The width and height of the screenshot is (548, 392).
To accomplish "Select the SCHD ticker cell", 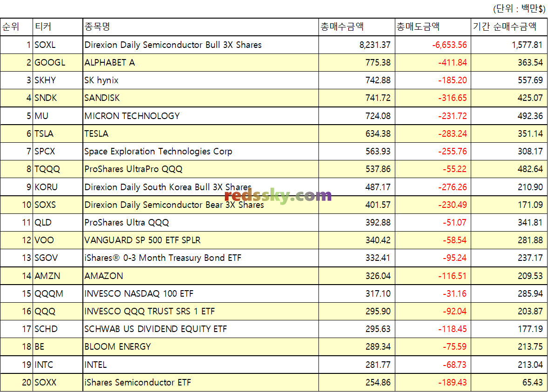I will (x=58, y=329).
